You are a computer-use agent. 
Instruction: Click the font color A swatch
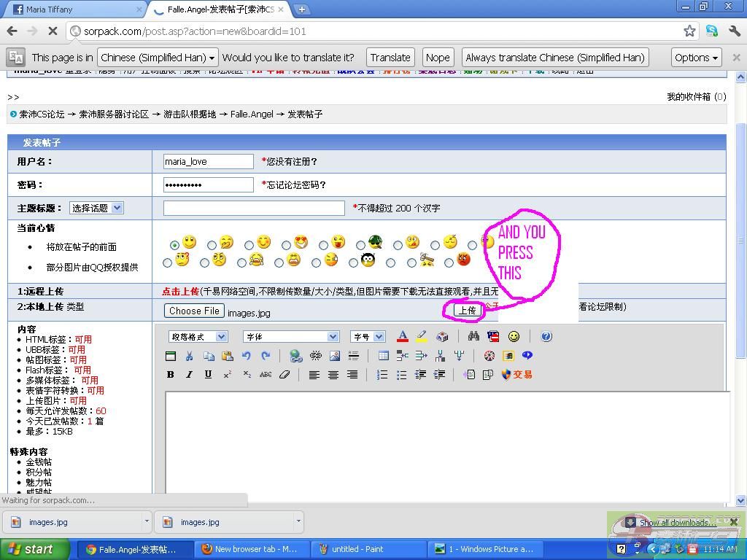(402, 336)
